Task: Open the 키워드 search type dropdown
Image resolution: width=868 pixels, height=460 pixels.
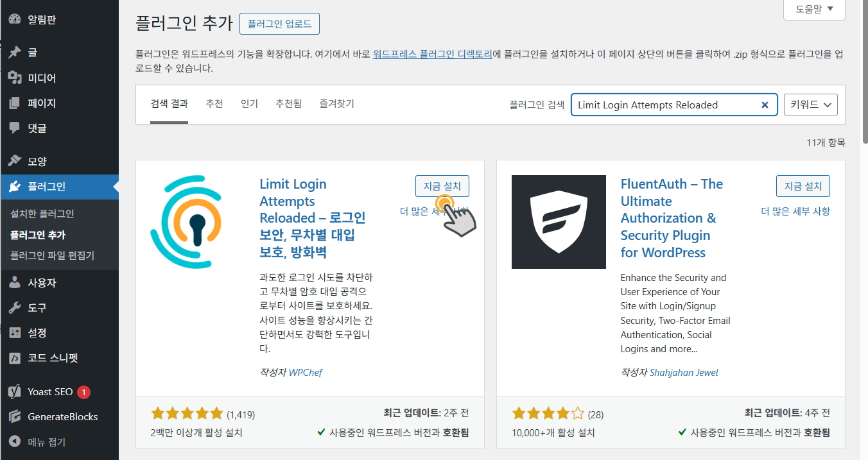Action: click(x=810, y=105)
